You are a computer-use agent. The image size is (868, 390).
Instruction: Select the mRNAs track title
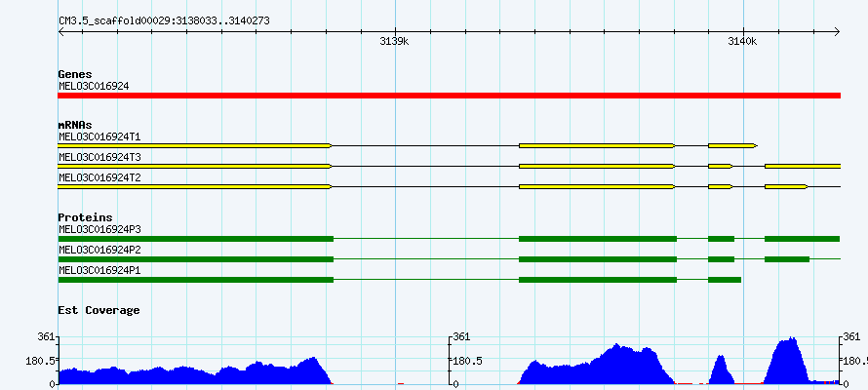75,125
